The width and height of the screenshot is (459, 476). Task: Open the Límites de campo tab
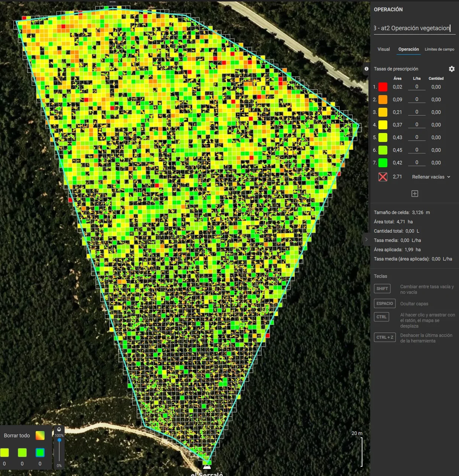439,49
